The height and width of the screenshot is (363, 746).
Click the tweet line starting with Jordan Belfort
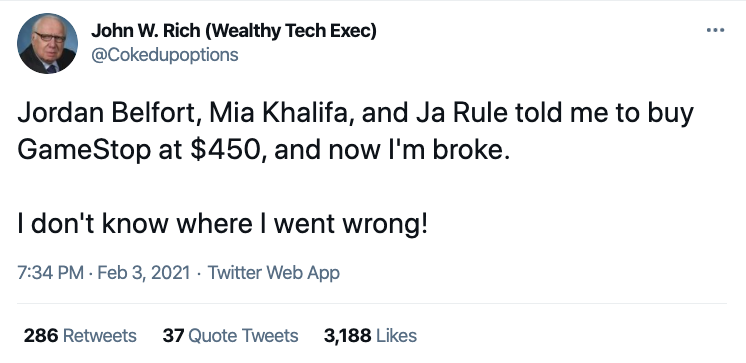point(355,113)
